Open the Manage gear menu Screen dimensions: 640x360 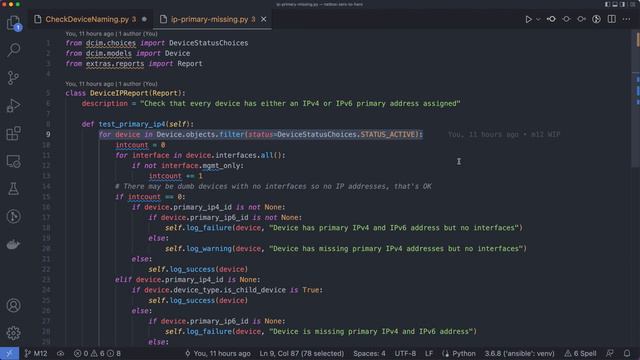pyautogui.click(x=13, y=333)
